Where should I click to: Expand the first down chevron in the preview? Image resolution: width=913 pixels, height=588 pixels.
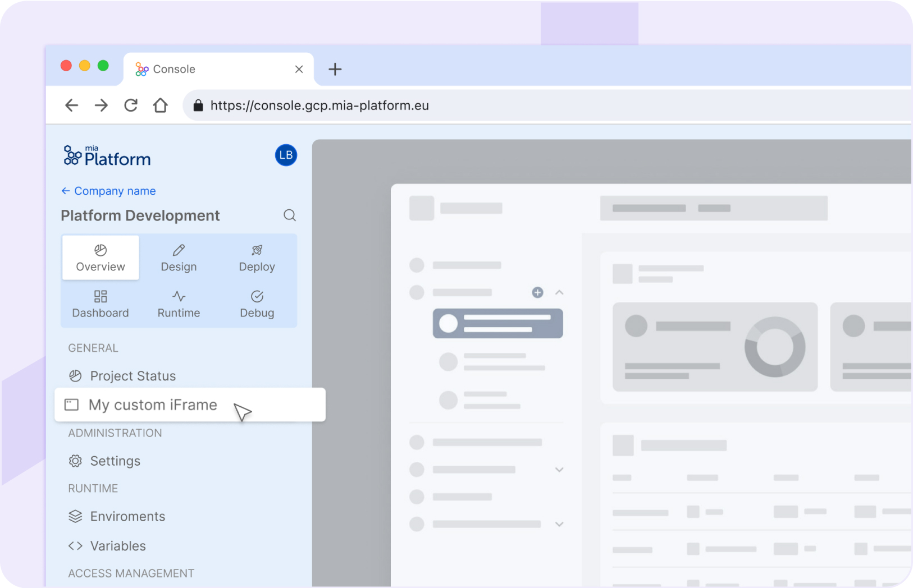click(x=559, y=470)
